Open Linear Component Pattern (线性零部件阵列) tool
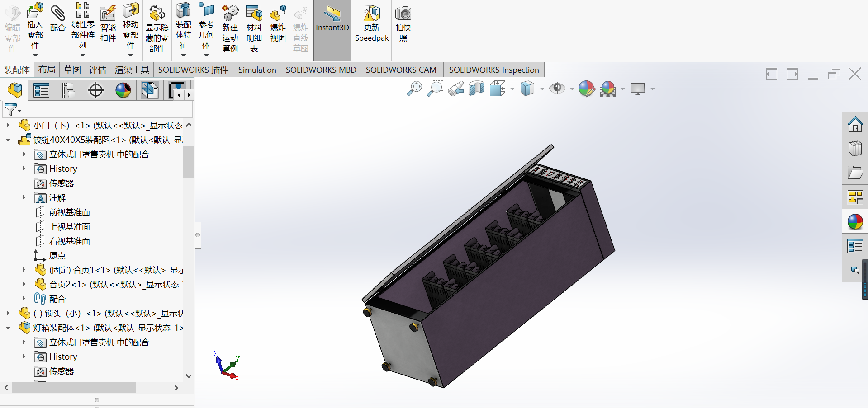The width and height of the screenshot is (868, 408). click(83, 25)
